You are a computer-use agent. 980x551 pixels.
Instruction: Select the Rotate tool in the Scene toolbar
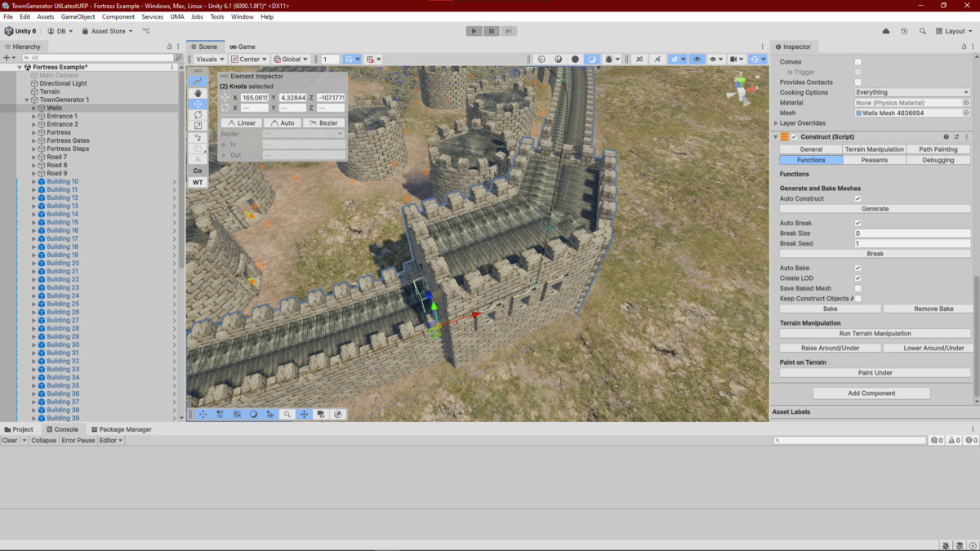point(198,115)
